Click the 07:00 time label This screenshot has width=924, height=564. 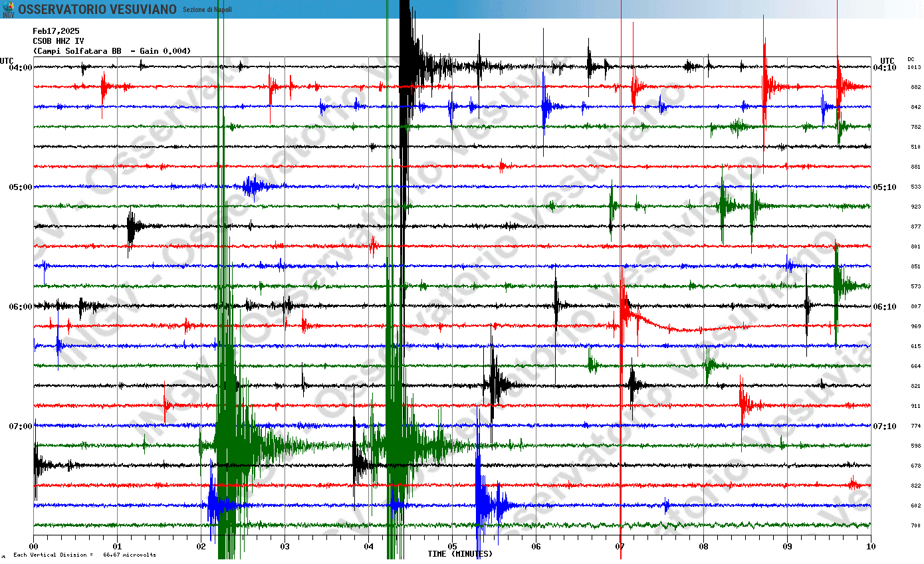pyautogui.click(x=21, y=426)
